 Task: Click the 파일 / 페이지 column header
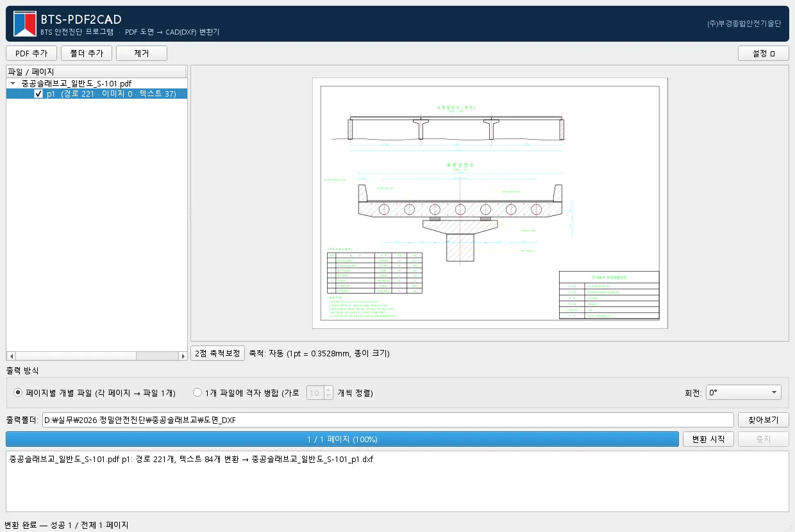[x=97, y=72]
